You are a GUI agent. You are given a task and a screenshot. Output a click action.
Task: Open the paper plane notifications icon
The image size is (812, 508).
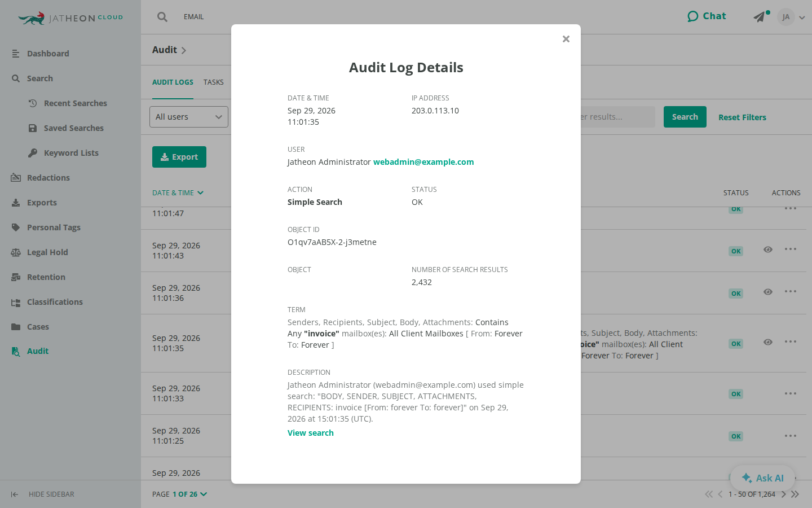pos(760,17)
